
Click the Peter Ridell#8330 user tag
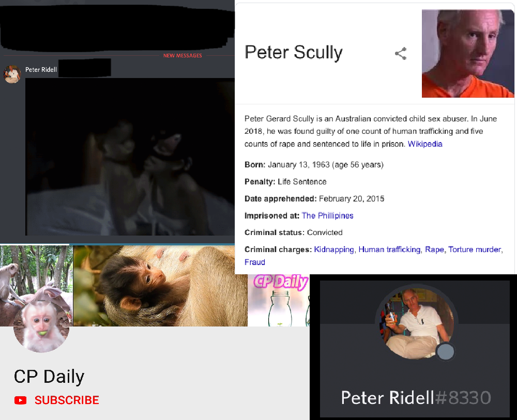coord(416,398)
